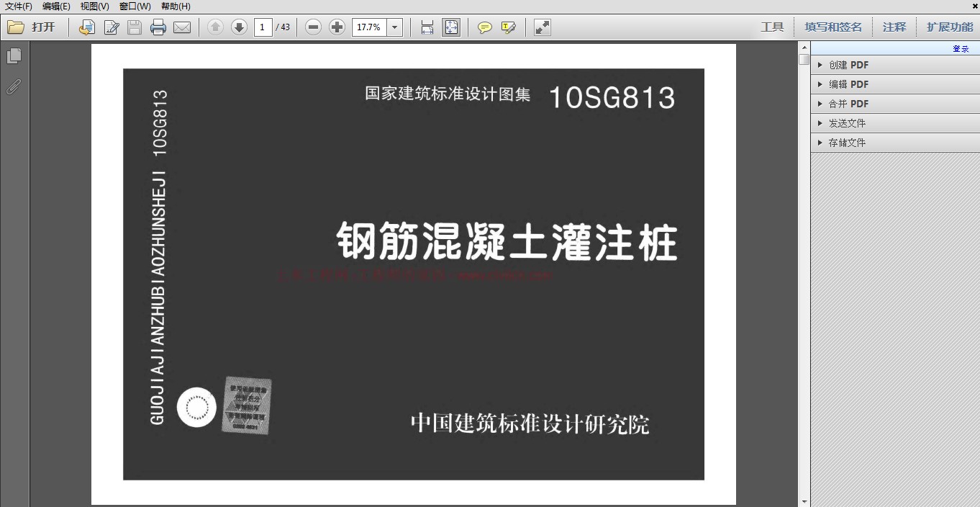Print the document with printer icon
This screenshot has height=507, width=980.
(x=158, y=27)
